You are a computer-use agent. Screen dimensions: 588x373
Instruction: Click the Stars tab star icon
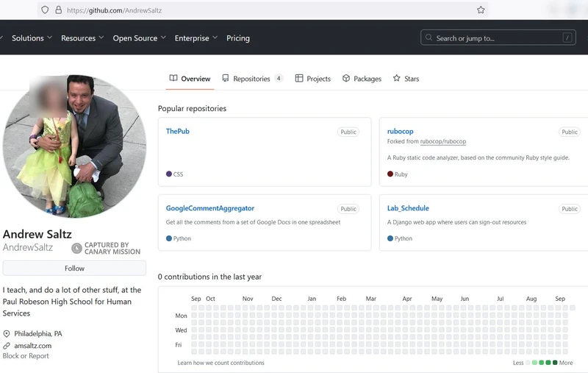[x=397, y=79]
